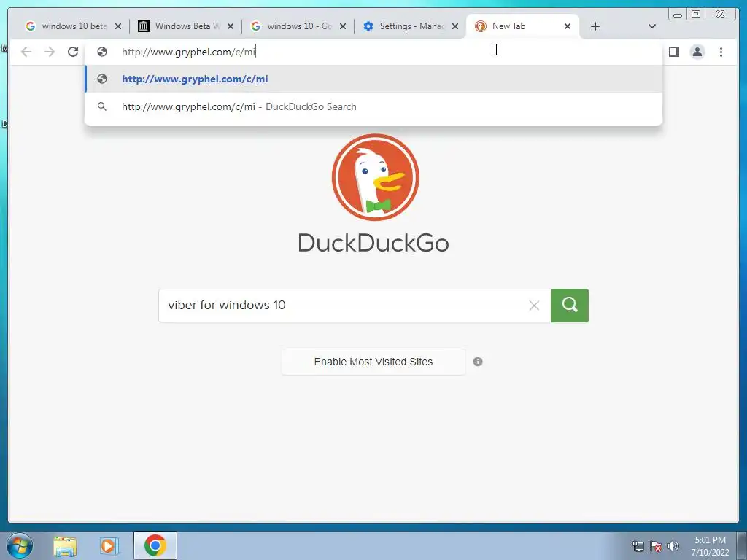Open Windows Explorer from taskbar
The image size is (747, 560).
tap(65, 545)
